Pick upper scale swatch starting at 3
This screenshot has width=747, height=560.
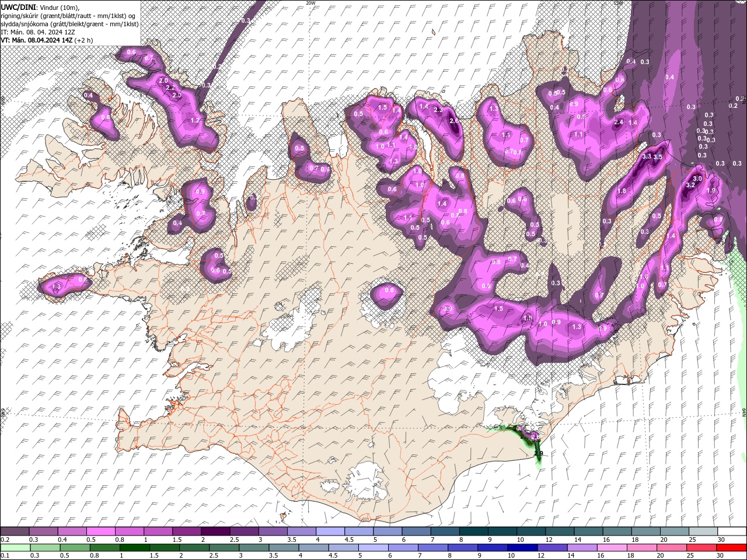pyautogui.click(x=273, y=531)
